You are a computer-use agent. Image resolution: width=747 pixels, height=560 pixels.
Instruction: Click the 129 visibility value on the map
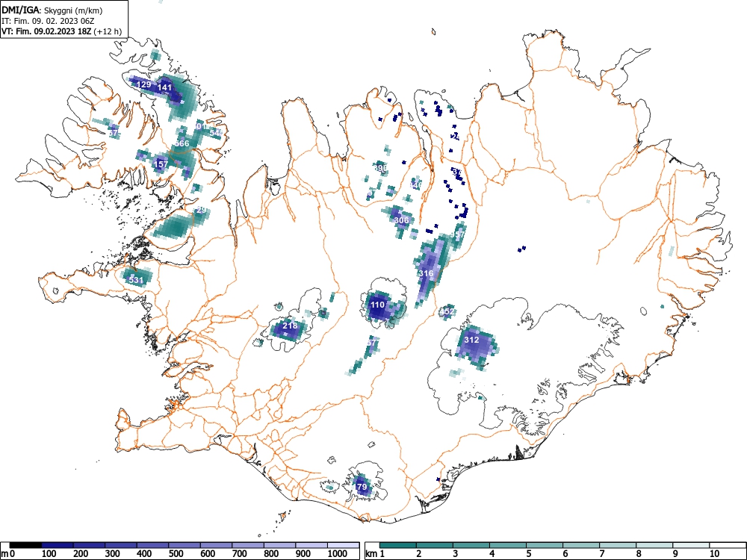(x=144, y=85)
